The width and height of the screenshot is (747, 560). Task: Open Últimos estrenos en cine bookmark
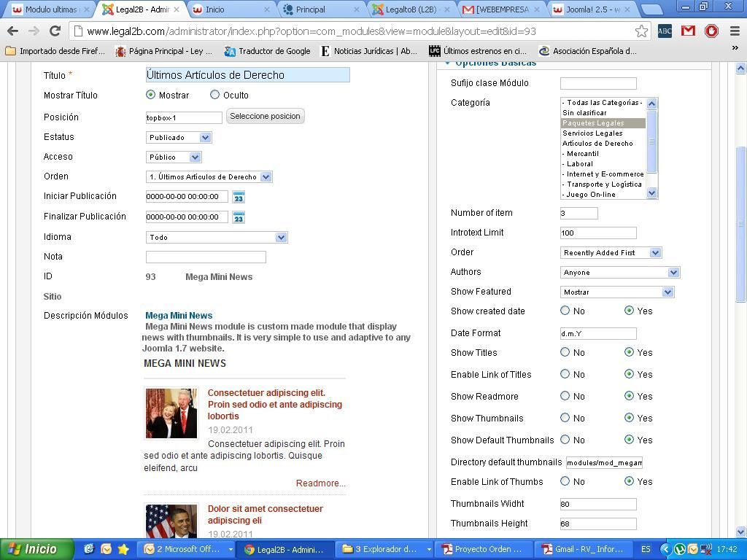click(479, 51)
